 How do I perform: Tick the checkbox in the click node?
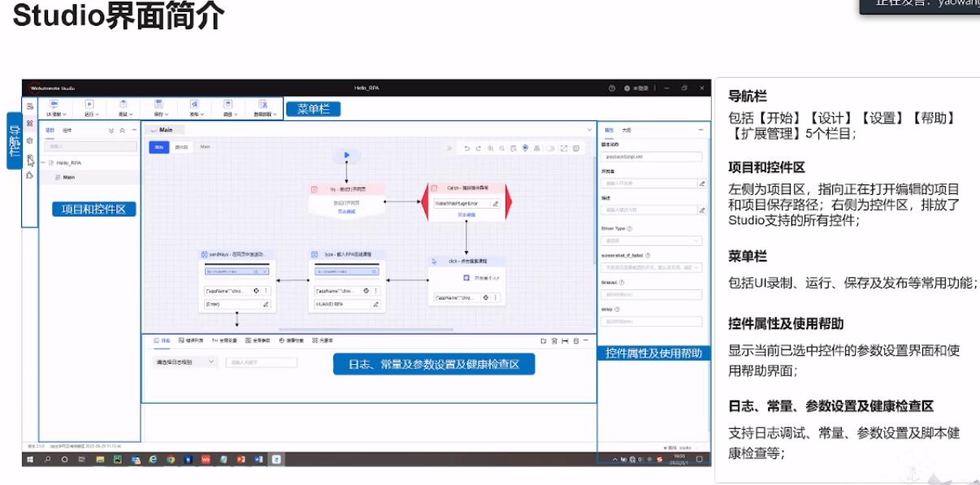point(466,278)
